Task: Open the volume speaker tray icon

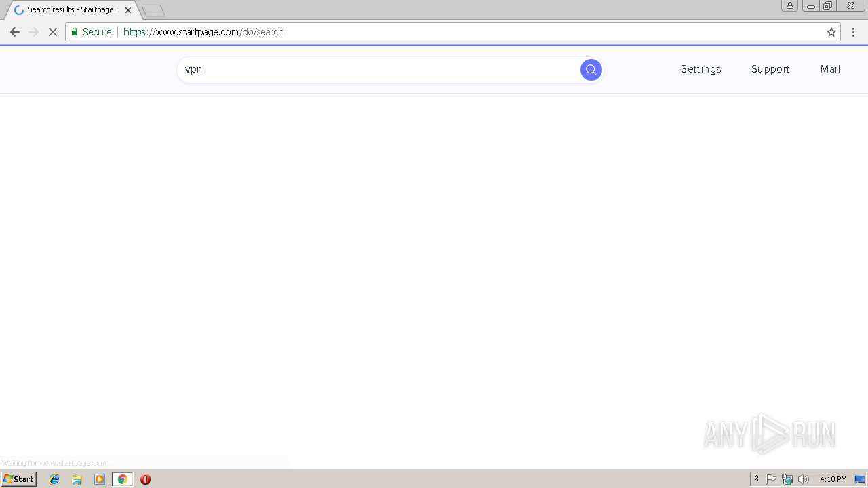Action: coord(804,479)
